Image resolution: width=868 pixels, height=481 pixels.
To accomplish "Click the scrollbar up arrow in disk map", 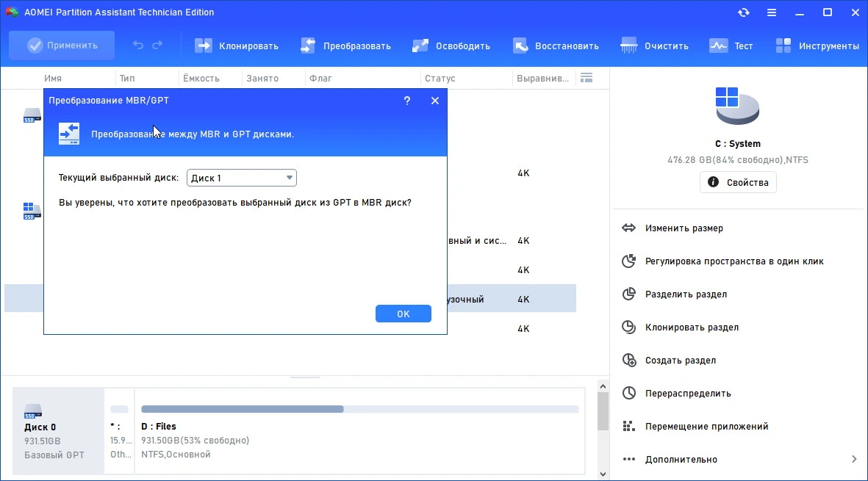I will point(603,386).
